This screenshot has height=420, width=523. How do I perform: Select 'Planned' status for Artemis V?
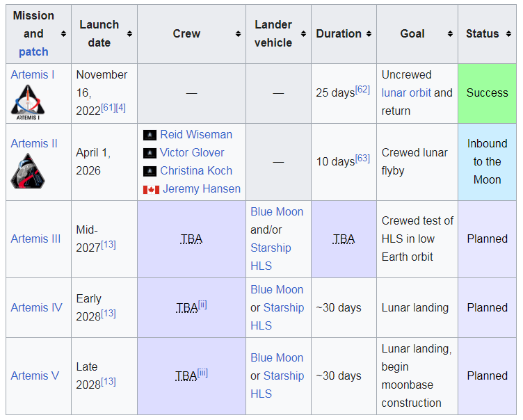[x=487, y=376]
